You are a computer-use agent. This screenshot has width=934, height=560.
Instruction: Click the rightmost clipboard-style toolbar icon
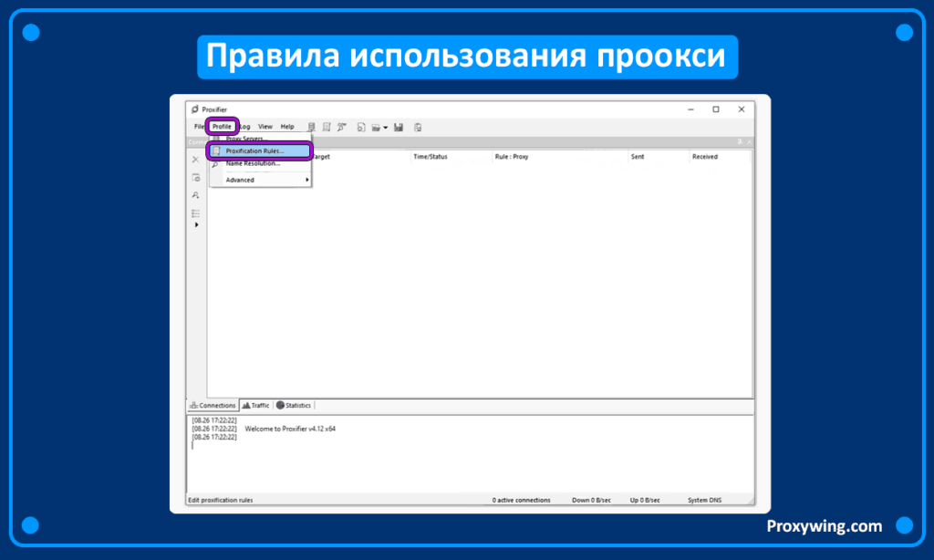pos(418,127)
